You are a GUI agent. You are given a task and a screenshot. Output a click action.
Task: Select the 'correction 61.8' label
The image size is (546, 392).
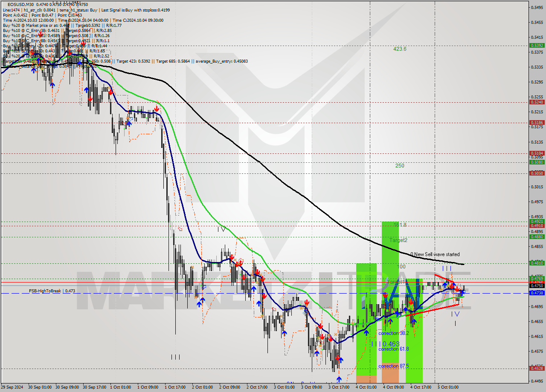pos(394,349)
